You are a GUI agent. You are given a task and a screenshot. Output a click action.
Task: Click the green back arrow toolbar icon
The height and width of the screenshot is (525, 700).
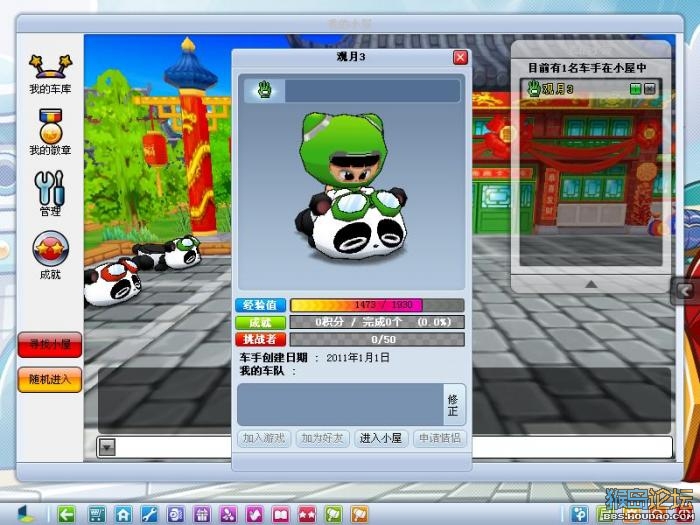(x=67, y=514)
